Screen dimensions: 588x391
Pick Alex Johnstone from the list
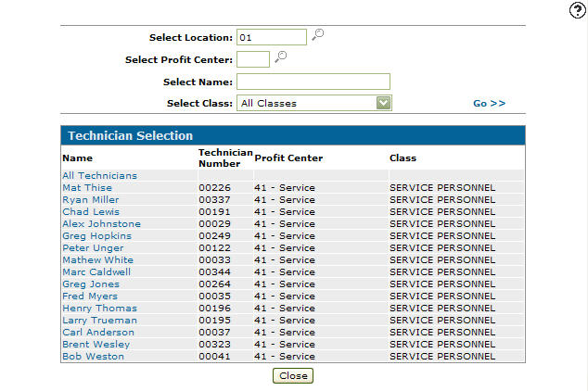(102, 223)
